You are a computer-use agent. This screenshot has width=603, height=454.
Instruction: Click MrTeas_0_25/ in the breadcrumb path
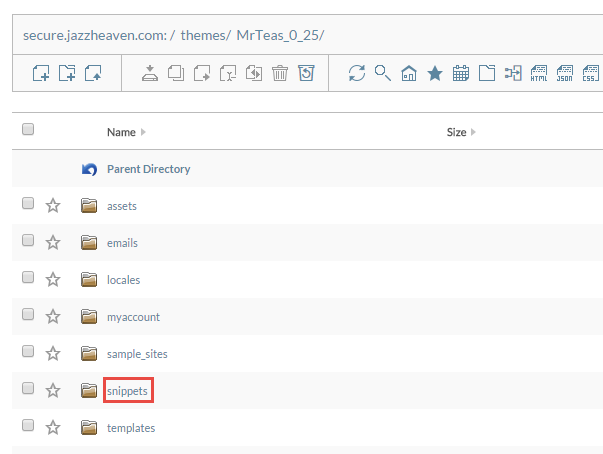pyautogui.click(x=280, y=35)
